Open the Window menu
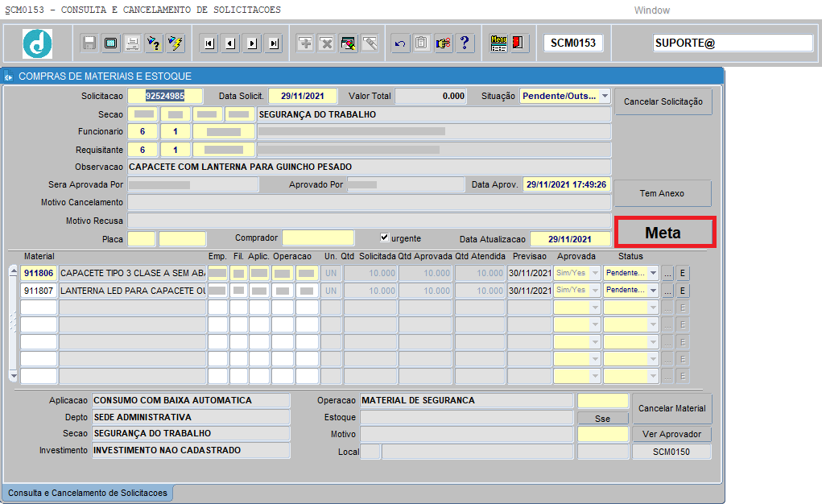This screenshot has height=504, width=822. click(x=651, y=10)
